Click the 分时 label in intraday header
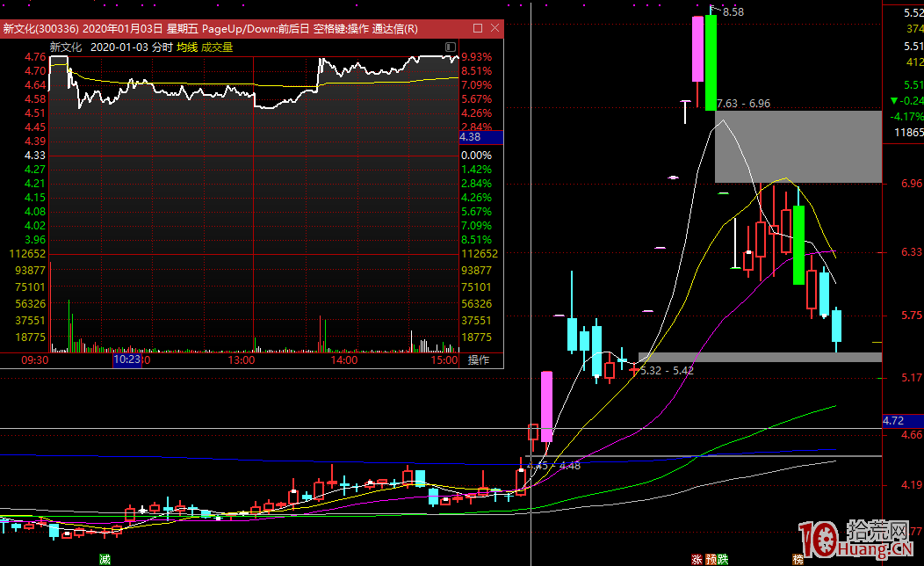 [x=162, y=47]
